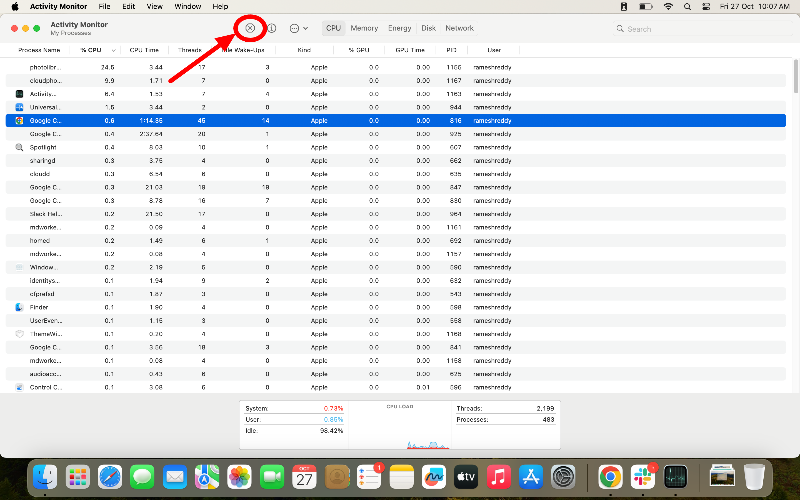The height and width of the screenshot is (500, 800).
Task: Open the process info inspector button
Action: pyautogui.click(x=272, y=29)
